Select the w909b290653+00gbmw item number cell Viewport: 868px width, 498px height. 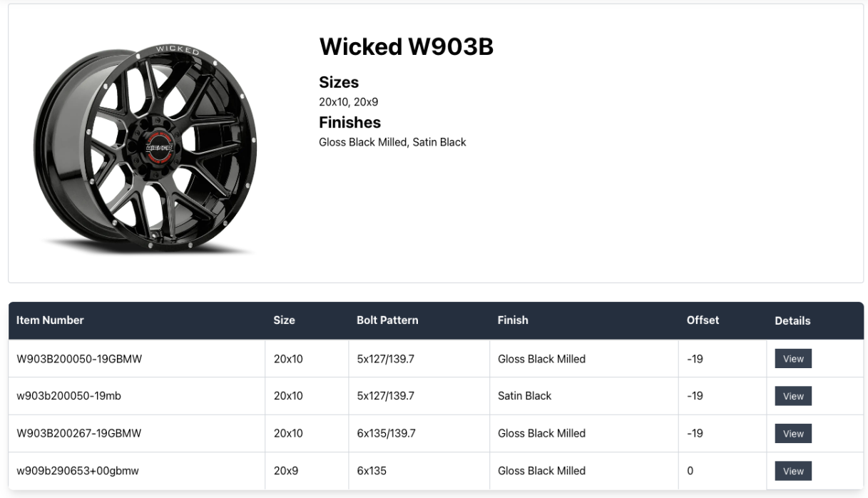point(77,471)
